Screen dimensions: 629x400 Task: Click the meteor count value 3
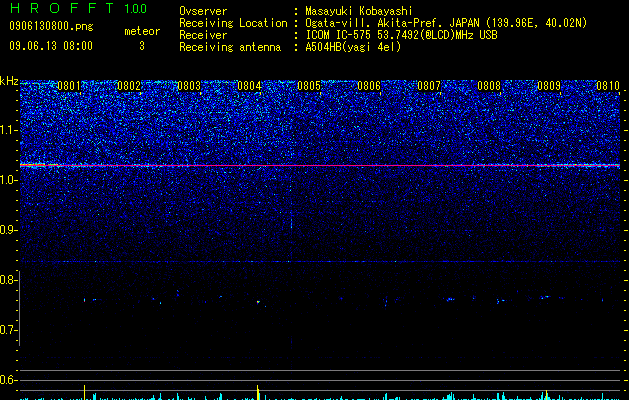(142, 46)
